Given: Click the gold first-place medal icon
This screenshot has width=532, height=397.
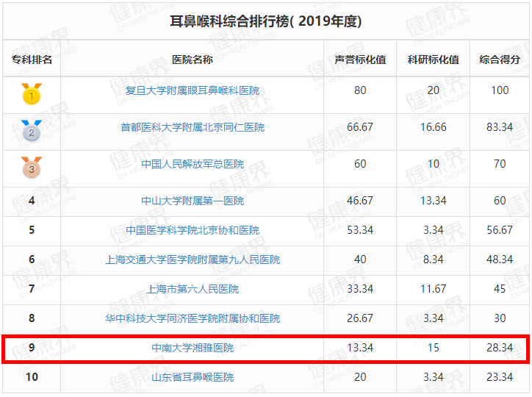Looking at the screenshot, I should click(x=31, y=93).
